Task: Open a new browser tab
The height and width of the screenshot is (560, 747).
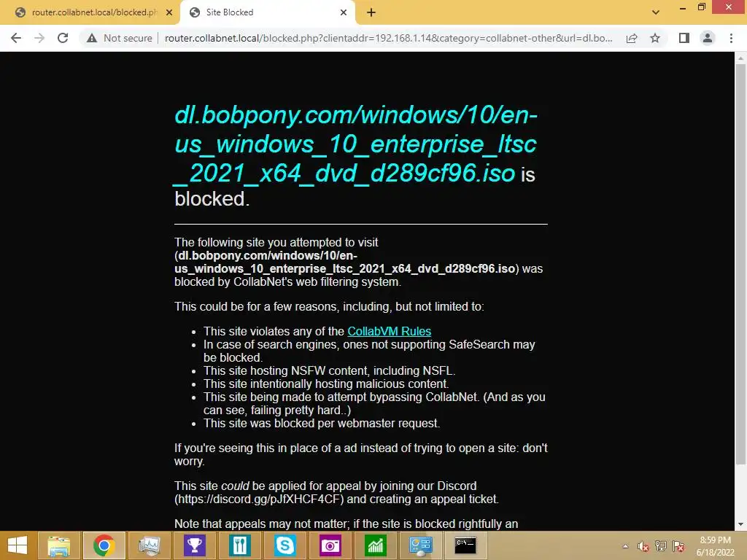Action: click(x=371, y=13)
